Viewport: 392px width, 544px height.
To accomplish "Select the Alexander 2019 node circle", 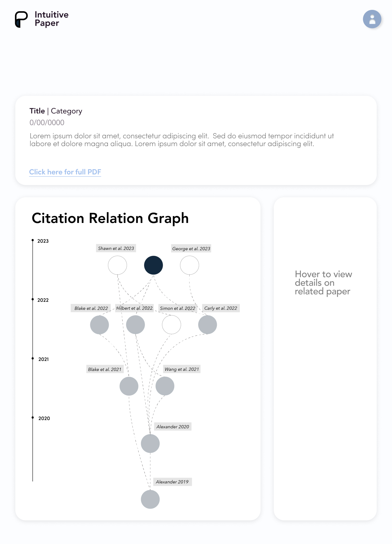I will pos(150,499).
